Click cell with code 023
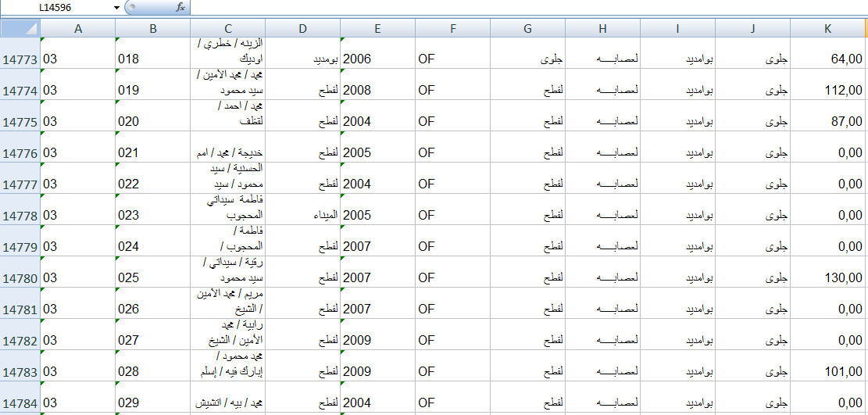 [x=153, y=209]
